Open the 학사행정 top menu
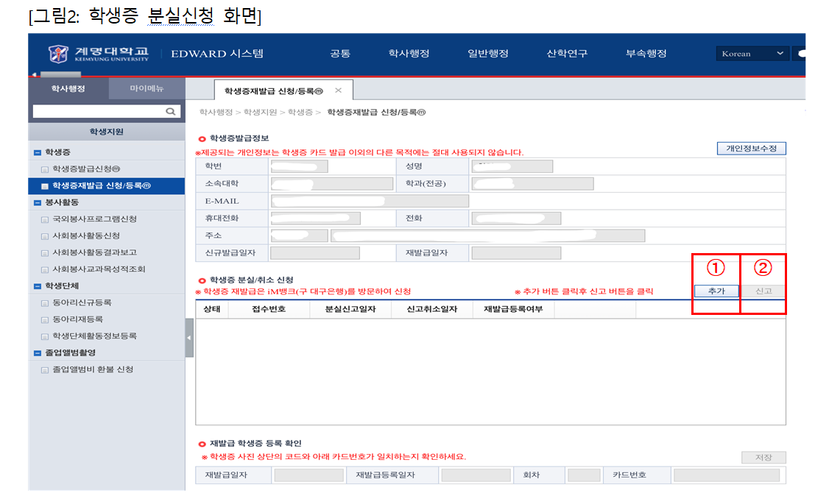 click(x=409, y=54)
